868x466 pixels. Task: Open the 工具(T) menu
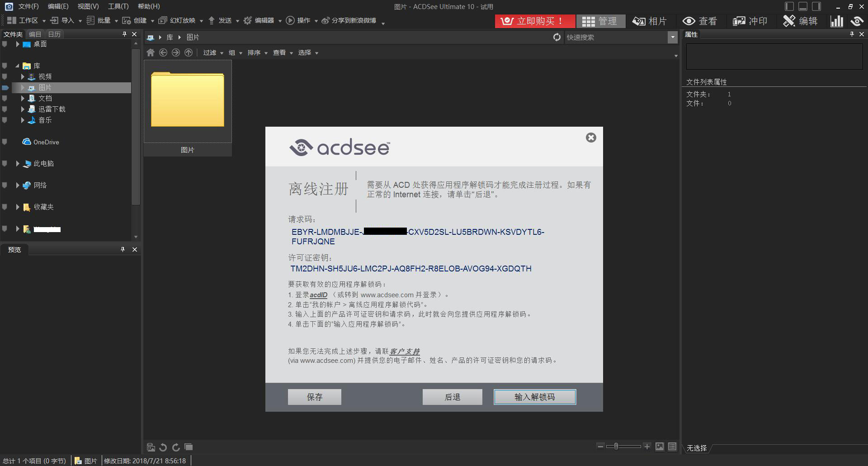(x=118, y=6)
